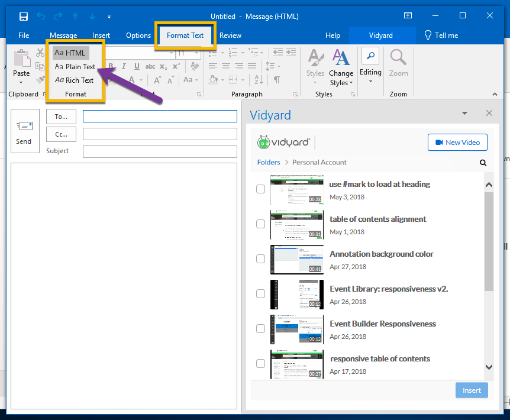The image size is (510, 420).
Task: Sort the selected text
Action: 259,80
